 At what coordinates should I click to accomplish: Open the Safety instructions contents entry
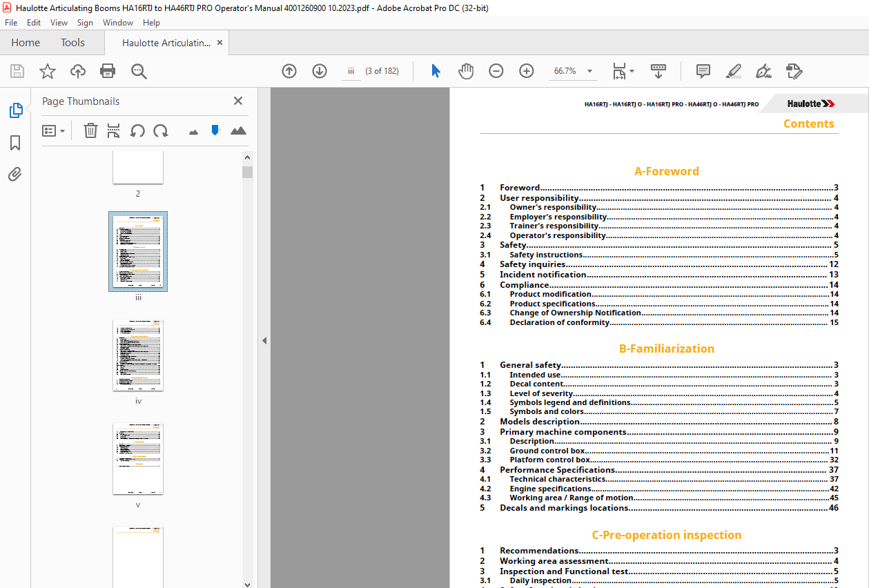pos(659,255)
